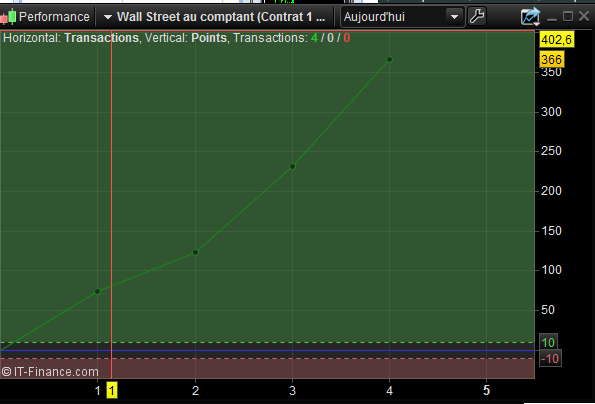The image size is (595, 404).
Task: Click axis value 100
Action: [x=551, y=270]
